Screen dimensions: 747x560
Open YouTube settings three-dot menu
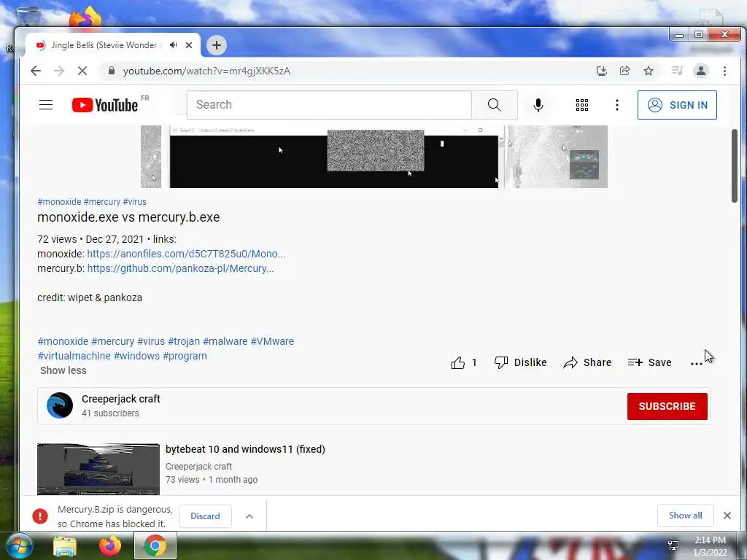click(x=617, y=105)
